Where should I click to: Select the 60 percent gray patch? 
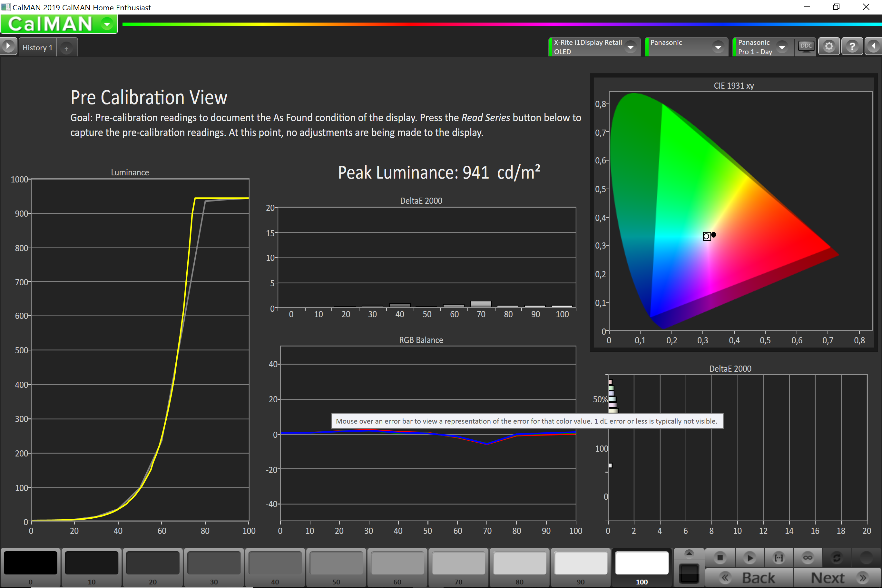click(x=397, y=567)
